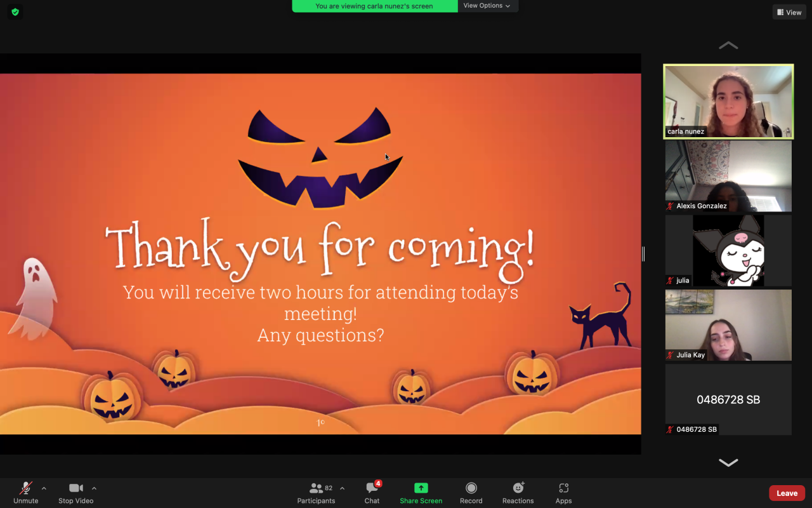
Task: Show previous participants with the up chevron
Action: pyautogui.click(x=728, y=45)
